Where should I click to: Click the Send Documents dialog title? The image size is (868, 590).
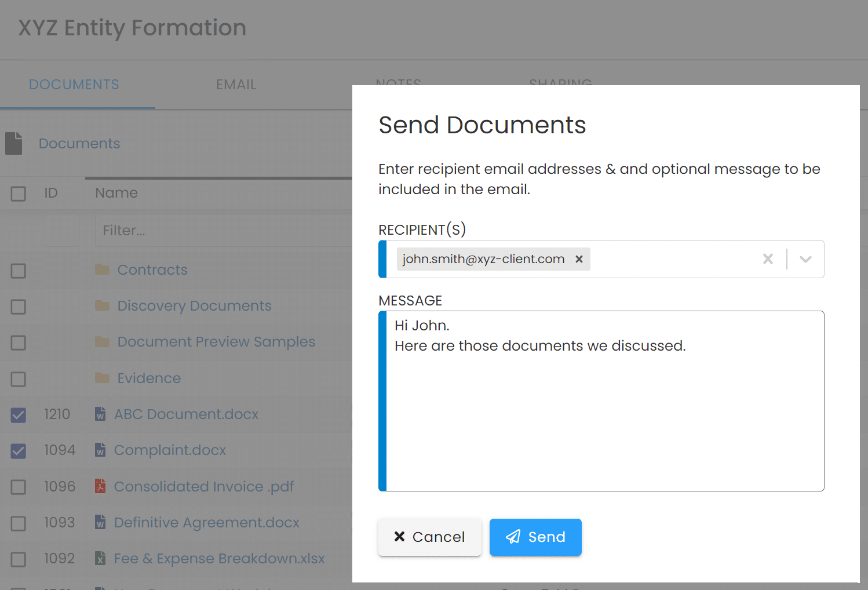(482, 125)
